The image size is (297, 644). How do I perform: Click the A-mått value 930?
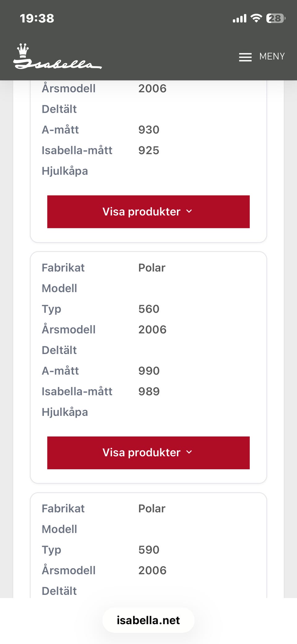point(149,130)
